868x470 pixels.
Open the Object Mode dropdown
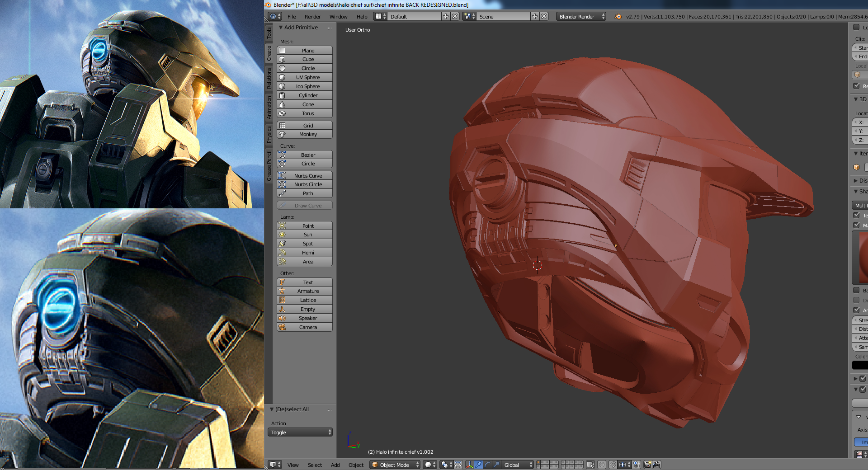[x=395, y=465]
